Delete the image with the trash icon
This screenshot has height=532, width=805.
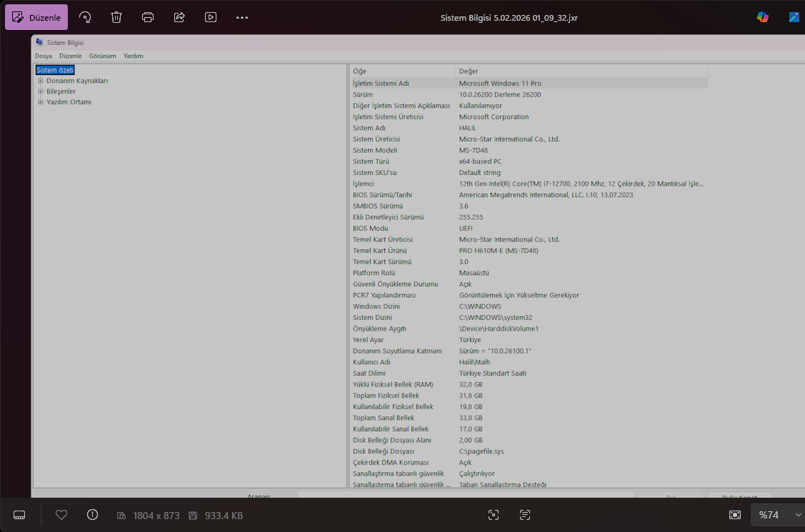[116, 17]
